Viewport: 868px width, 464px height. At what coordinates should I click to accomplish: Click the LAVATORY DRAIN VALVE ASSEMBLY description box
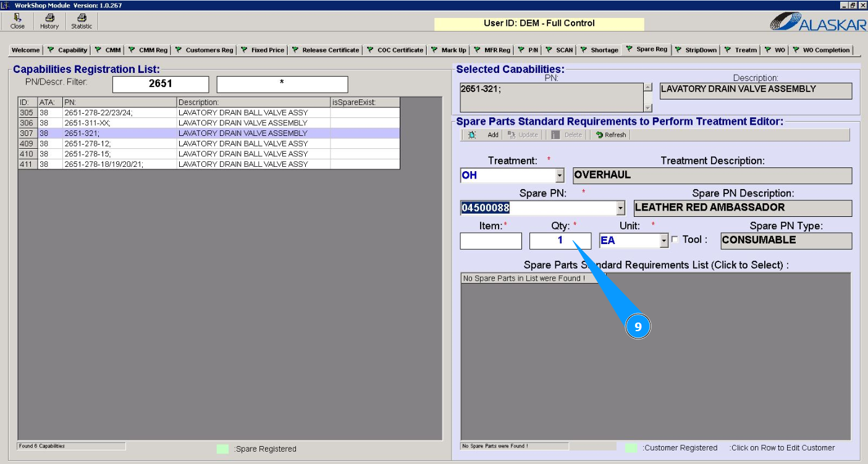tap(756, 91)
